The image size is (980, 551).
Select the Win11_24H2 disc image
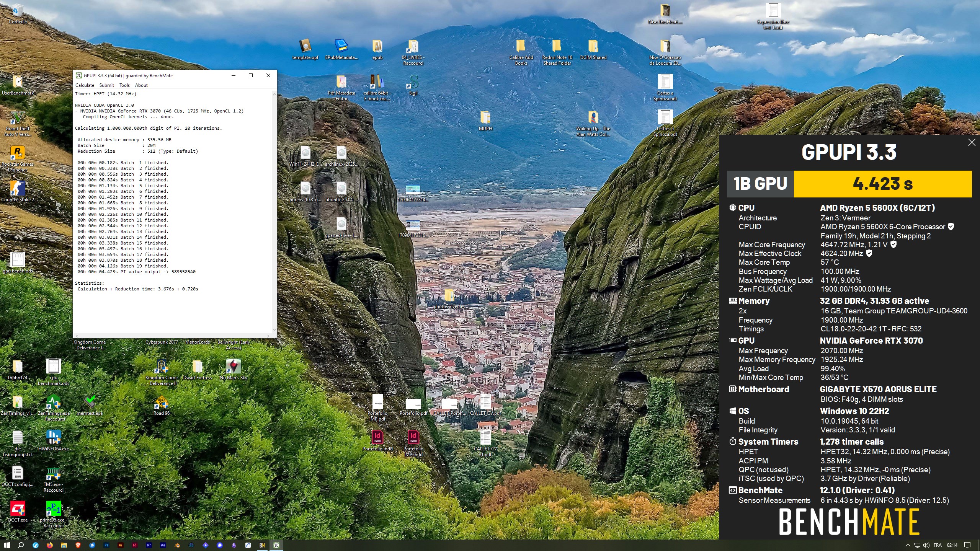(x=305, y=156)
